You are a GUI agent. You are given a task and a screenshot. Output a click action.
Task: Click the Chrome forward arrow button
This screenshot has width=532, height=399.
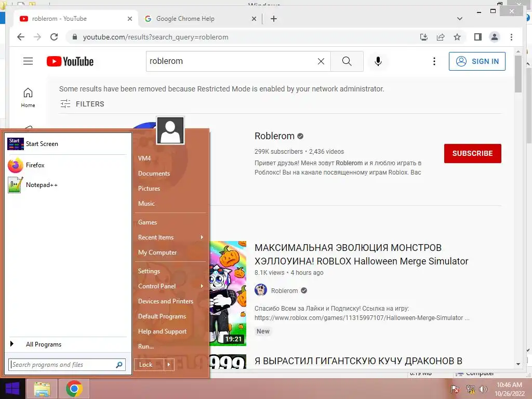tap(37, 37)
